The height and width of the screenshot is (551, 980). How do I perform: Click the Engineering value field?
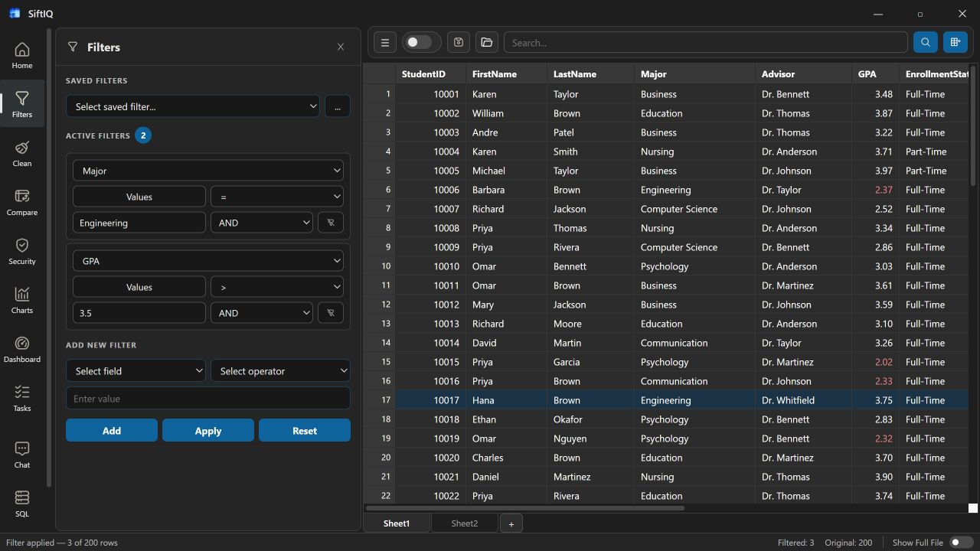click(x=139, y=223)
